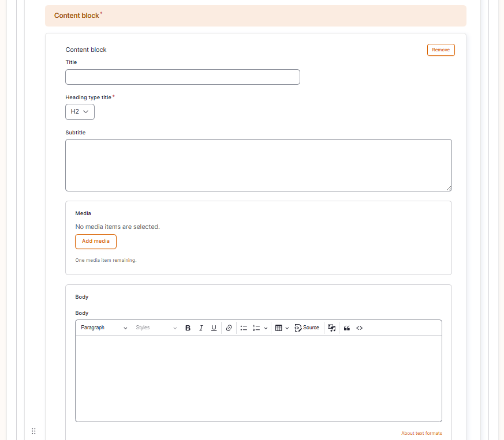Switch editor to Source mode
This screenshot has height=440, width=504.
[x=307, y=328]
